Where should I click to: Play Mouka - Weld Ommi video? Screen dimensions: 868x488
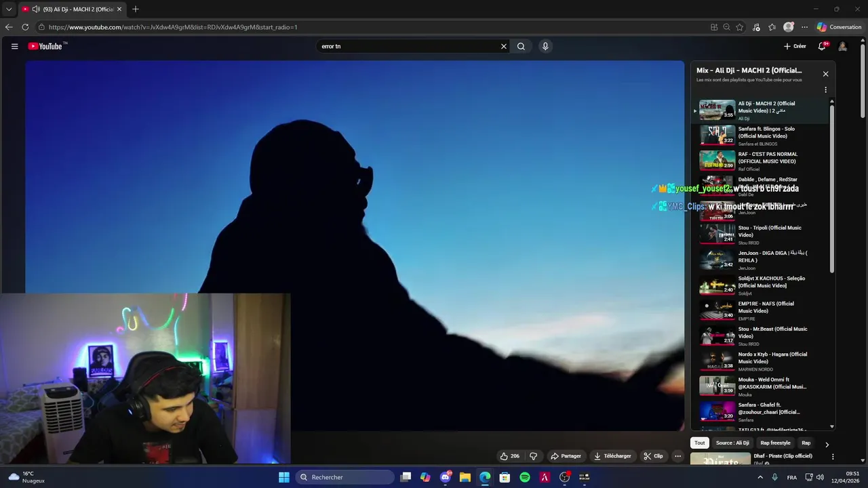[759, 386]
